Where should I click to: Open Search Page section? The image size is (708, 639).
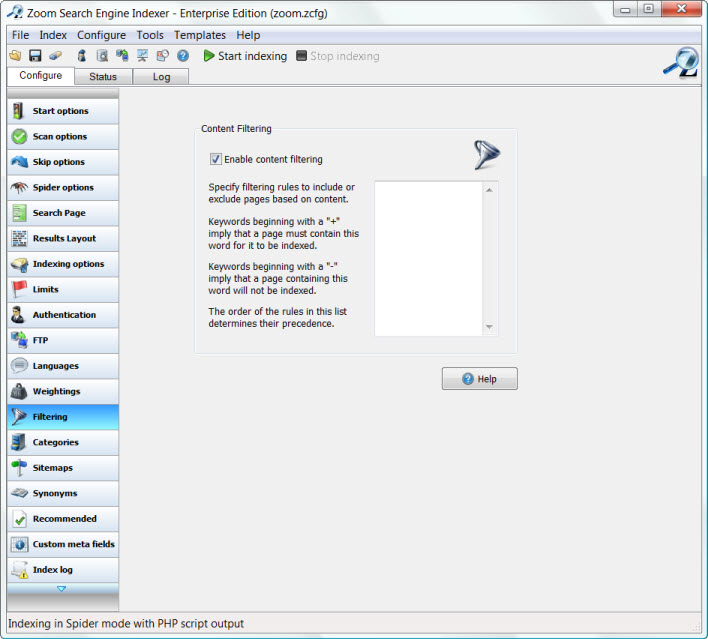63,213
